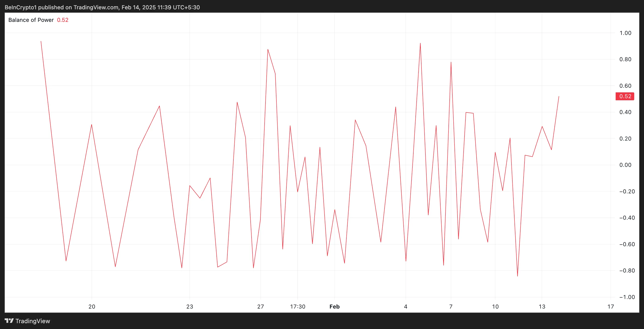Click the 23 date label on time axis
644x329 pixels.
click(x=190, y=306)
